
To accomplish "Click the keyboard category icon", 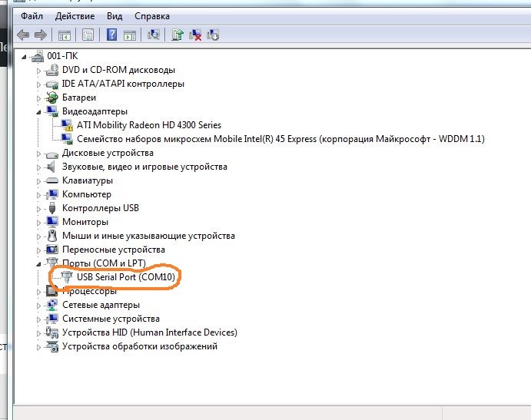I will click(51, 180).
